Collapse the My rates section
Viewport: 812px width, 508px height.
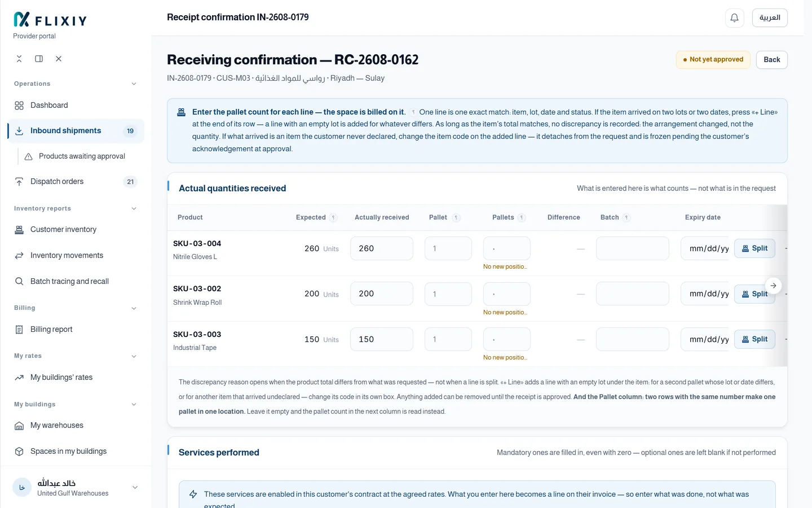tap(134, 356)
